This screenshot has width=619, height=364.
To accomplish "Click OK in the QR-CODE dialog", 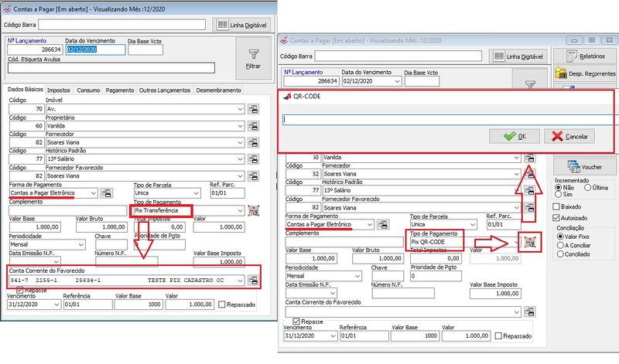I will point(515,136).
